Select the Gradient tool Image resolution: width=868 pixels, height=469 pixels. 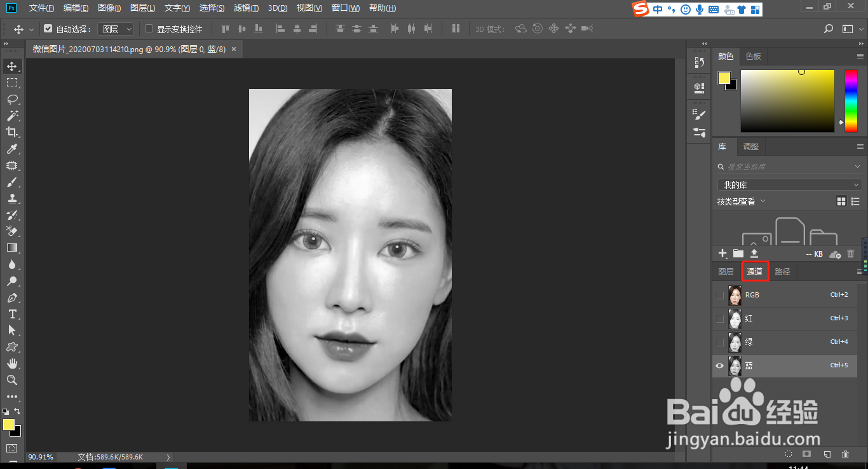point(12,248)
